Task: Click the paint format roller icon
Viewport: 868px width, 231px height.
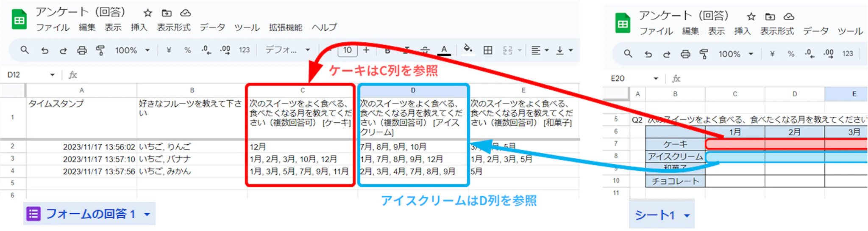Action: [100, 50]
